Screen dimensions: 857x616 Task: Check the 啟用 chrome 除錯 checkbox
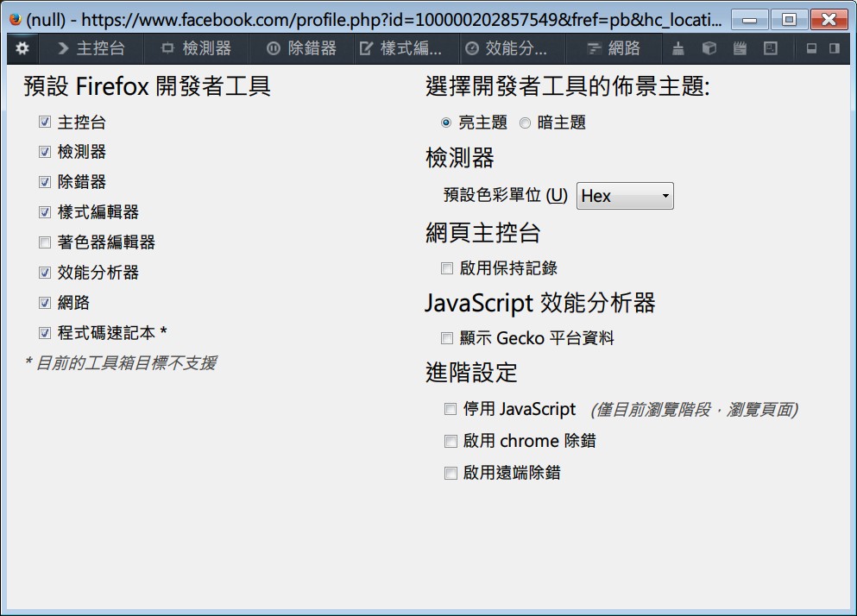click(x=451, y=441)
